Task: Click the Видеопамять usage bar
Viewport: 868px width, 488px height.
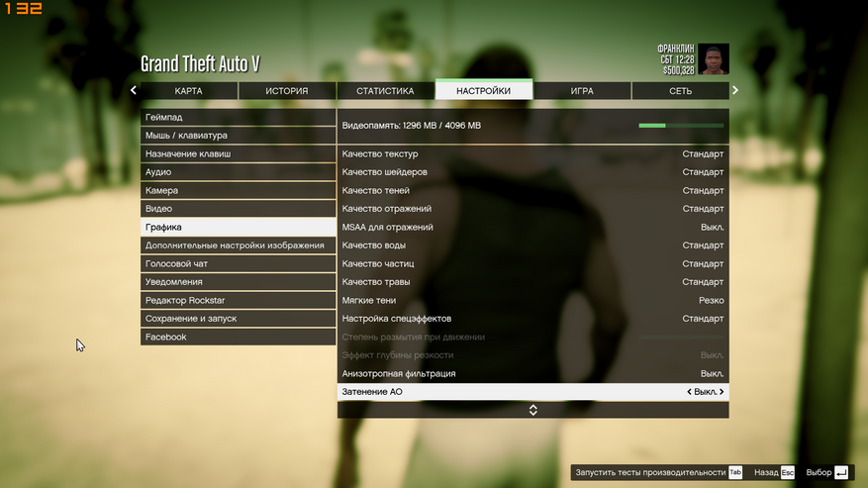Action: [681, 126]
